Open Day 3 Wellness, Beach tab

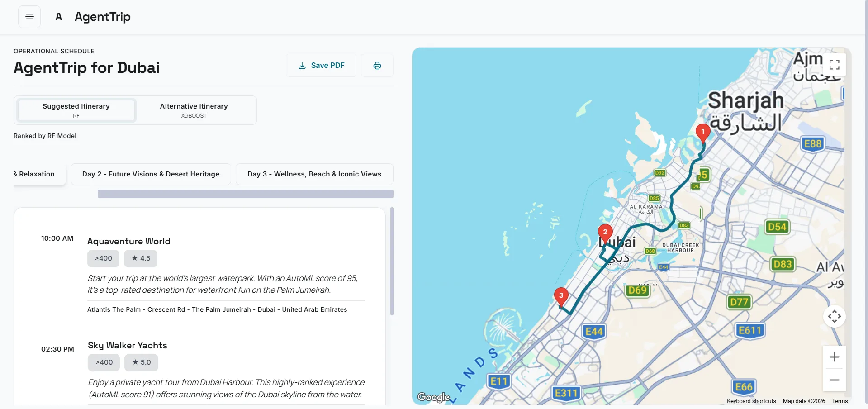click(x=314, y=174)
